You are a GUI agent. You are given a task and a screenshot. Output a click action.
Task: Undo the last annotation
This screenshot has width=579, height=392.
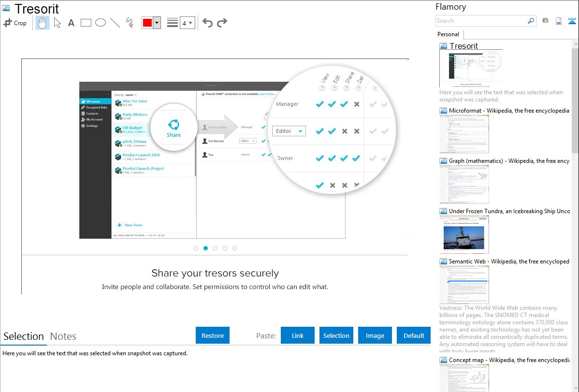(x=207, y=23)
